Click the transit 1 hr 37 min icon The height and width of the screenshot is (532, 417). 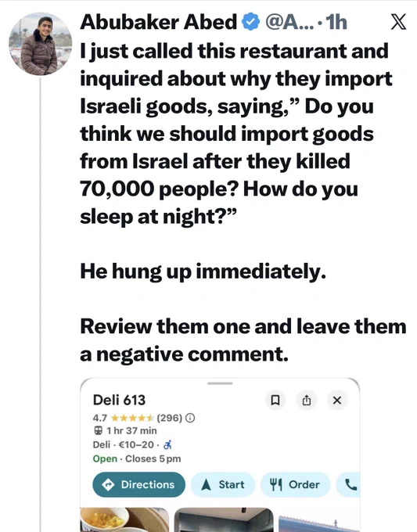tap(98, 431)
